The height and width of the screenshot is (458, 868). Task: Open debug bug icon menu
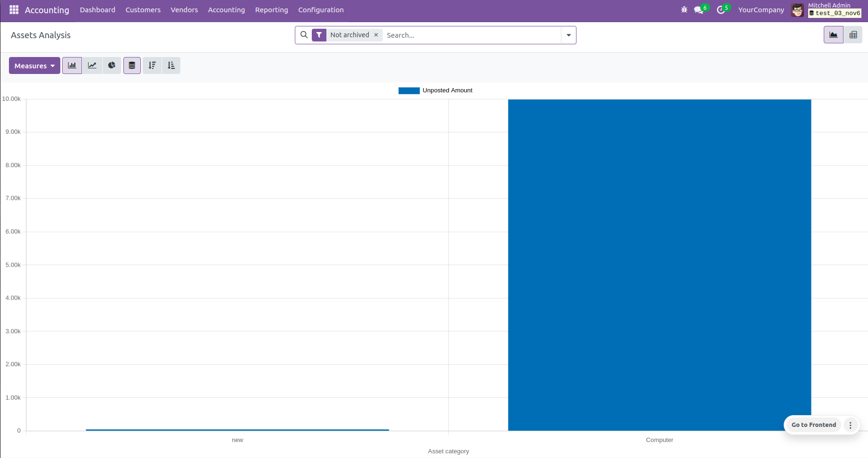click(684, 10)
